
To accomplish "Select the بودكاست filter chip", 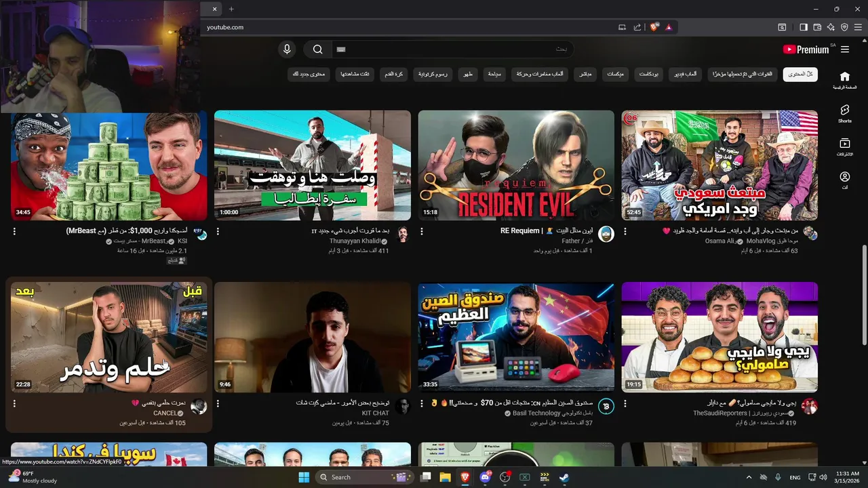I will (x=649, y=74).
